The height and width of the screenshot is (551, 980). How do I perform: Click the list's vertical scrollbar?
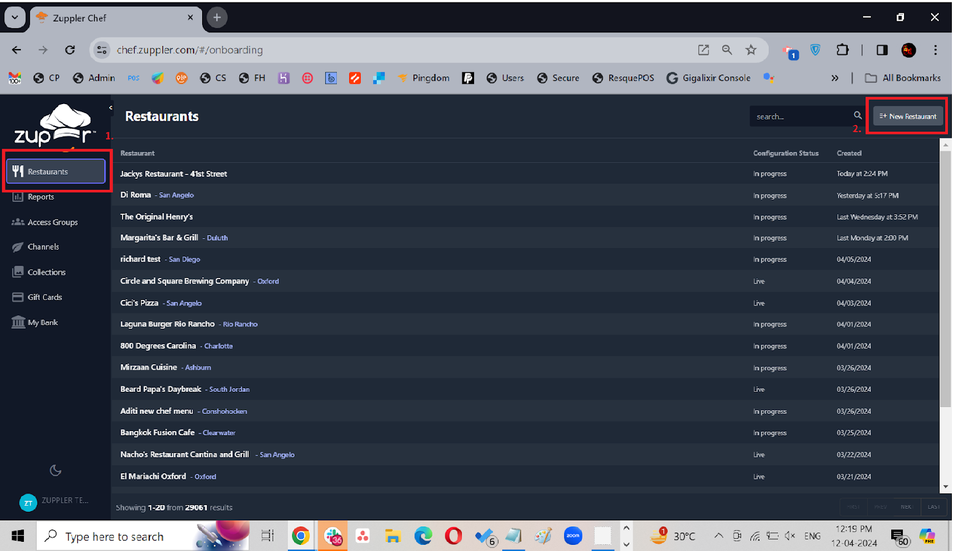coord(946,279)
